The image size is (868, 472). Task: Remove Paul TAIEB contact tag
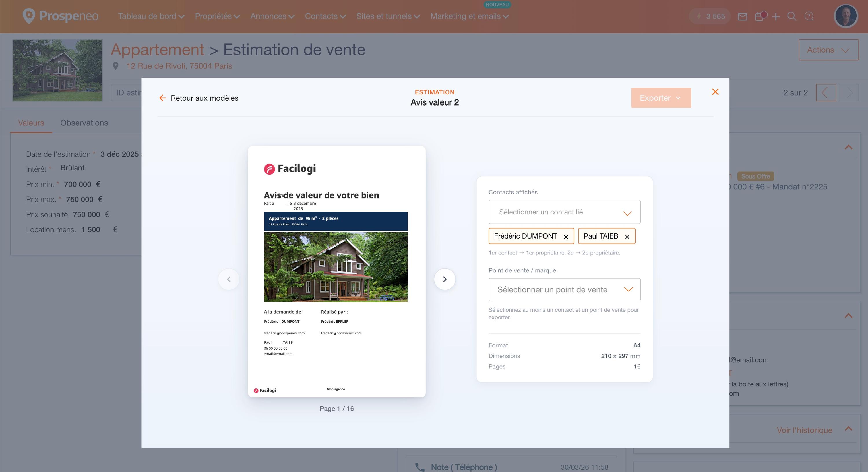(627, 237)
